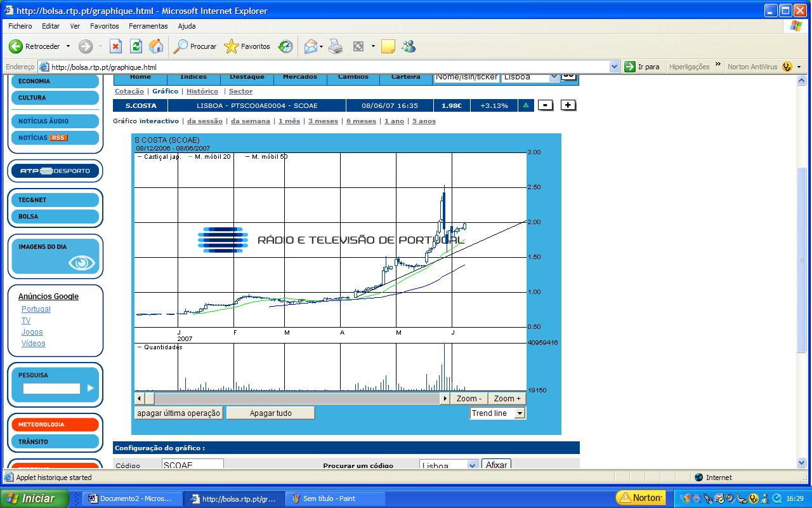Open the Iniciar start button
The image size is (812, 508).
(x=34, y=498)
